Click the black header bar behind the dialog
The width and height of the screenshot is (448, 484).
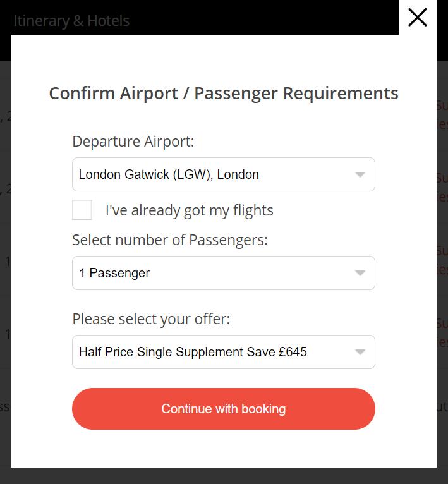pos(253,19)
